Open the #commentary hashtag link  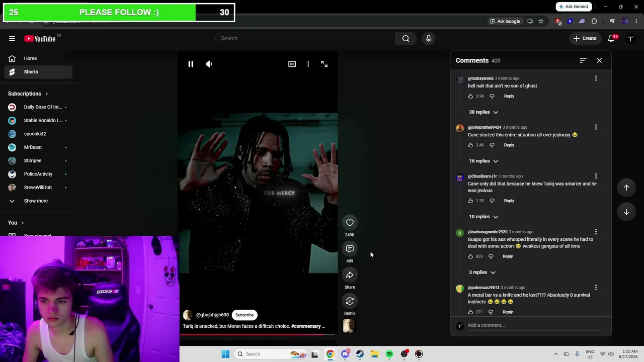click(x=305, y=326)
